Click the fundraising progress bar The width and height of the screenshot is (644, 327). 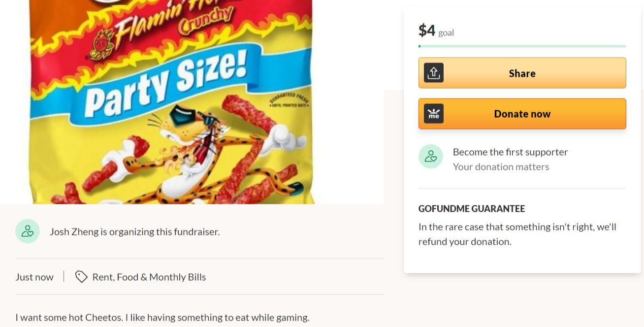click(x=522, y=46)
